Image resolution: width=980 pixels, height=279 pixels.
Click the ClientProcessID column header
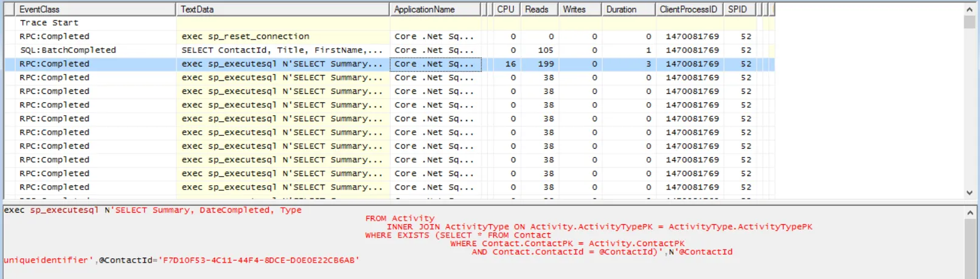click(x=688, y=9)
